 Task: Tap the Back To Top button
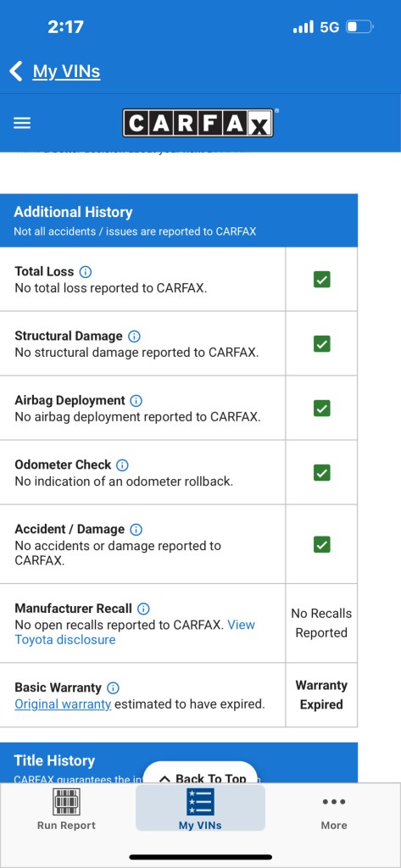(200, 774)
